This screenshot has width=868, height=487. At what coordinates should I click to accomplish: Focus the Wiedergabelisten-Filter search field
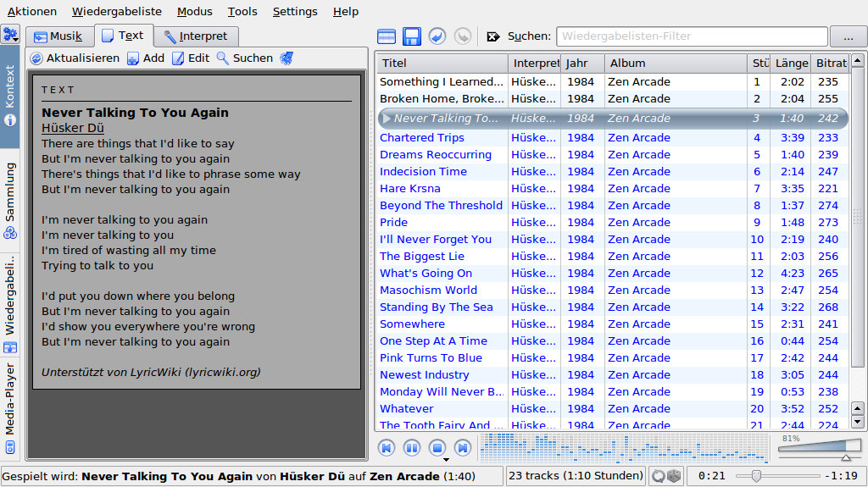coord(692,36)
